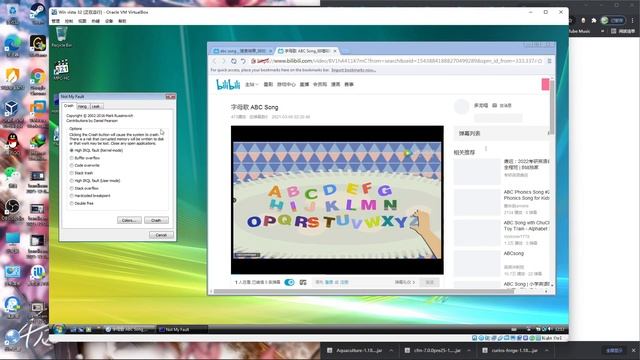Click the browser forward arrow

(224, 61)
